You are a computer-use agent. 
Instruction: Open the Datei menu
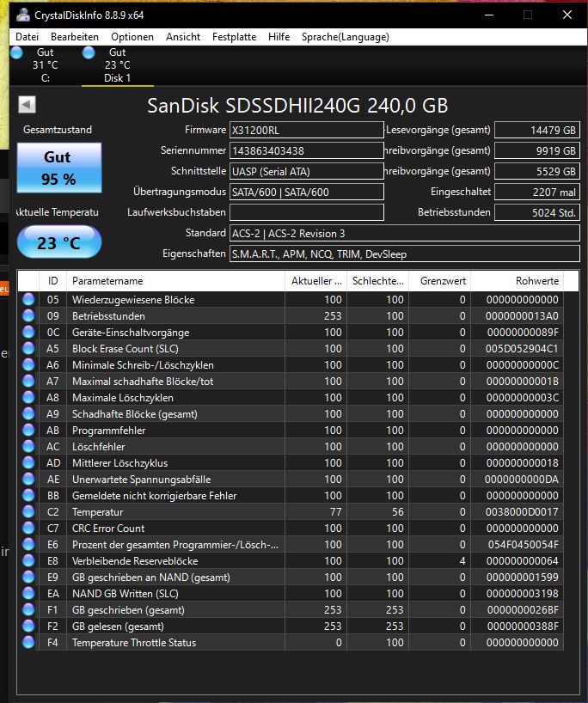(27, 37)
